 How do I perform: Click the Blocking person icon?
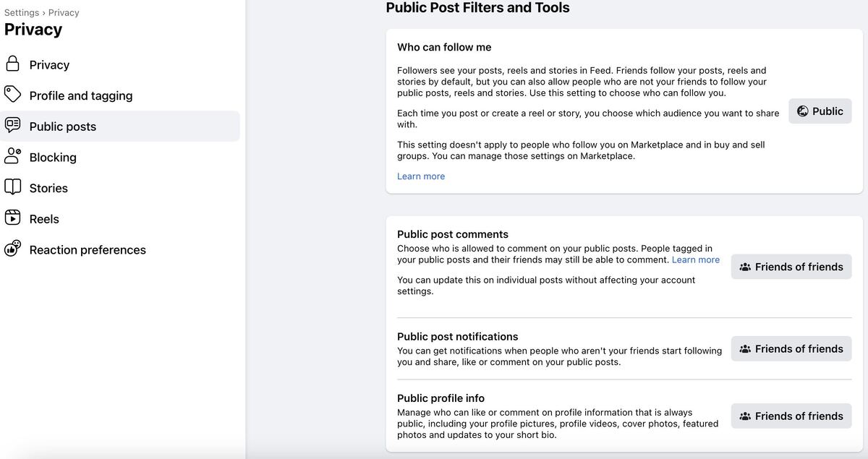pos(12,156)
